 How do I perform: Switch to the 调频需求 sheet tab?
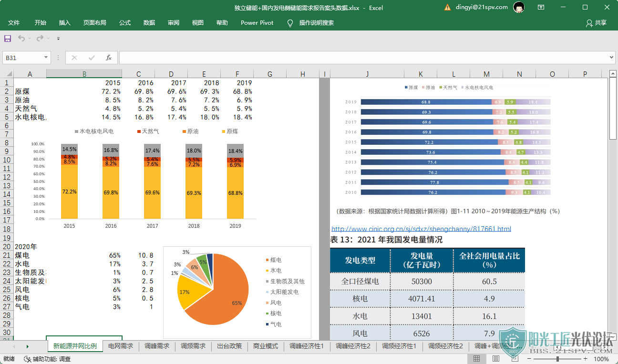point(193,346)
